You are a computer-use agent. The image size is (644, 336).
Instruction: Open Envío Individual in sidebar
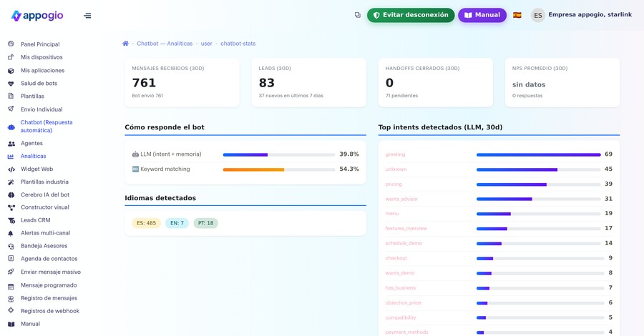(42, 109)
